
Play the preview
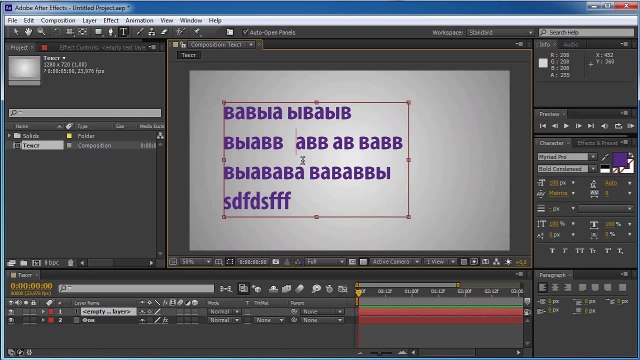(x=566, y=126)
